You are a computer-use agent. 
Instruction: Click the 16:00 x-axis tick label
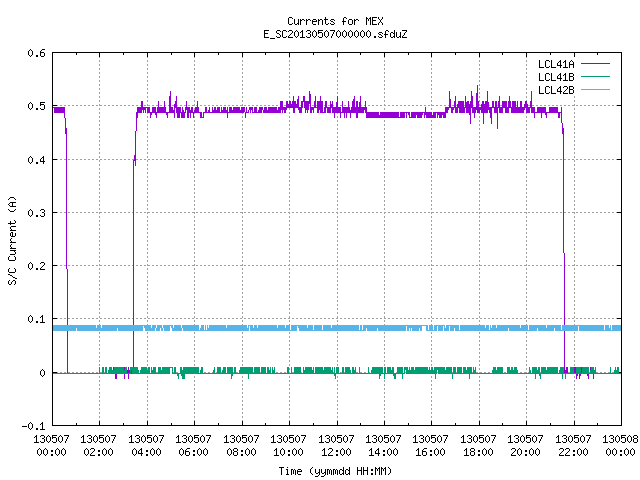[430, 452]
